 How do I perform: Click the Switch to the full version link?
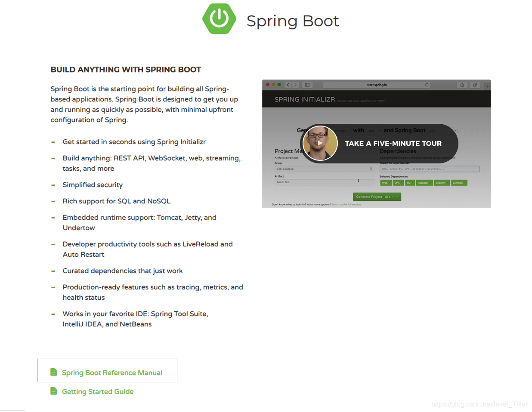point(346,204)
